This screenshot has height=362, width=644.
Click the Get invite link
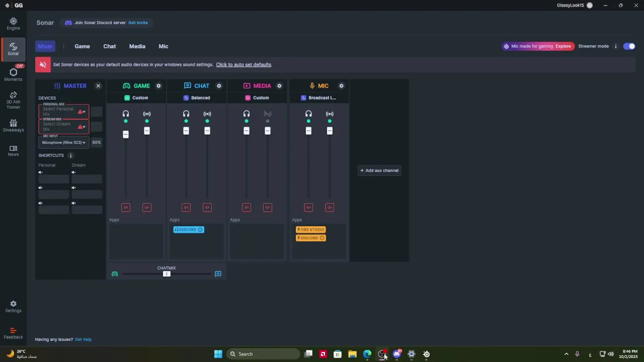point(138,23)
